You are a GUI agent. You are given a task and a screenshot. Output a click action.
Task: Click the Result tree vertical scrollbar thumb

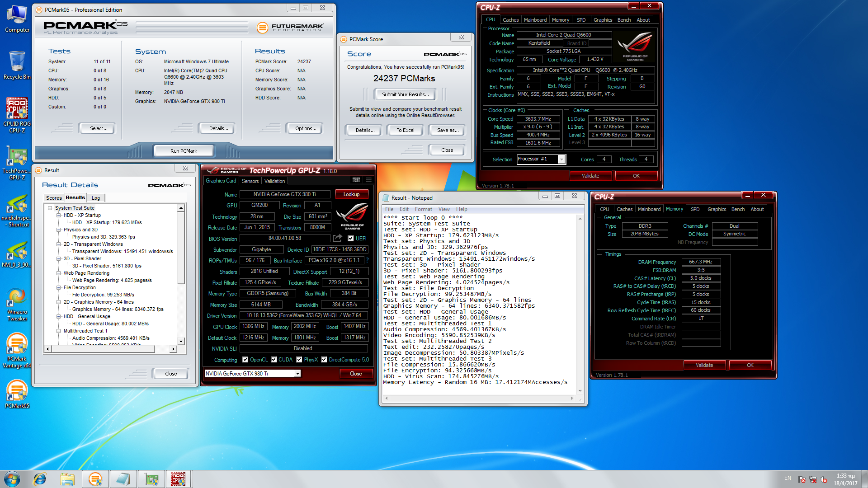181,249
